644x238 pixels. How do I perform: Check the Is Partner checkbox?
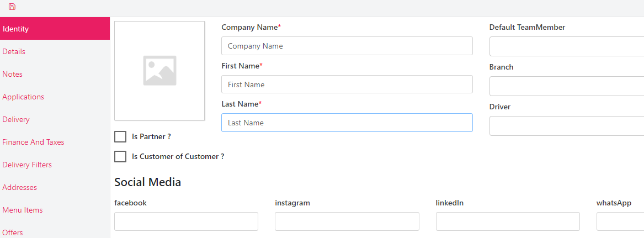[120, 137]
